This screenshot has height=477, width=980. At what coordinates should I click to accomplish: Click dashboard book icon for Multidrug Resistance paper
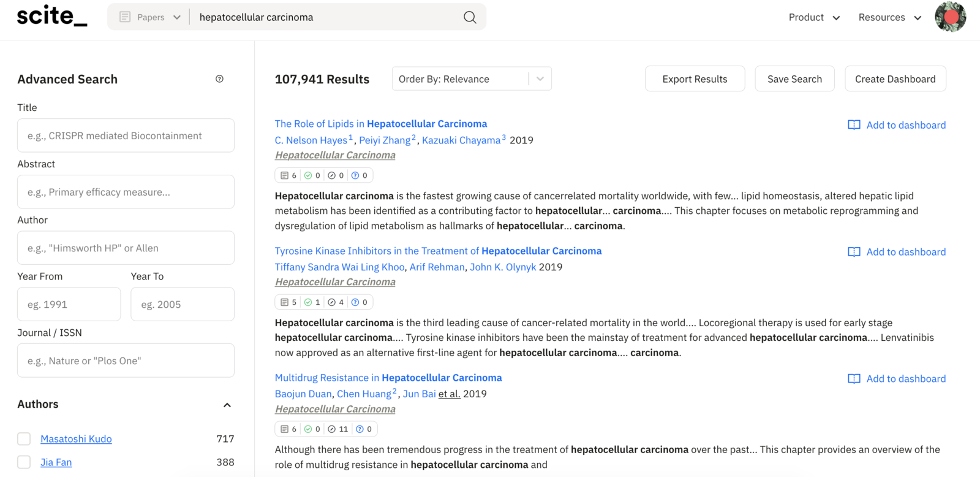pyautogui.click(x=854, y=379)
